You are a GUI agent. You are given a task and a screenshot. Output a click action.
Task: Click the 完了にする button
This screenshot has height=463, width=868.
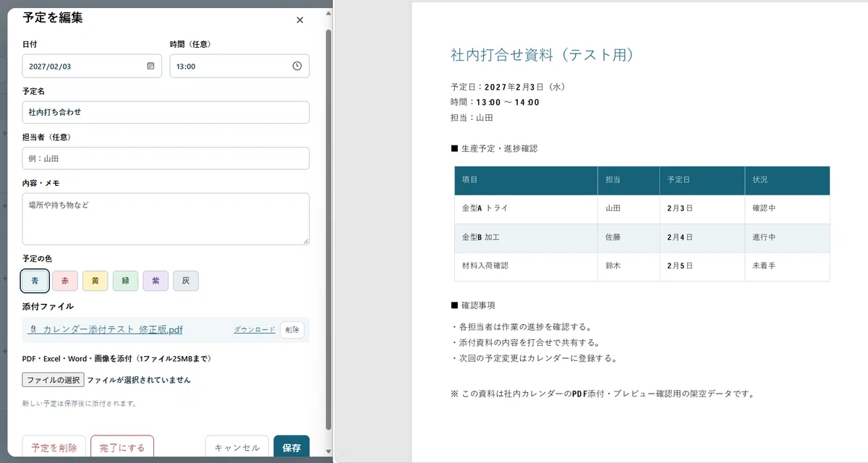point(122,447)
